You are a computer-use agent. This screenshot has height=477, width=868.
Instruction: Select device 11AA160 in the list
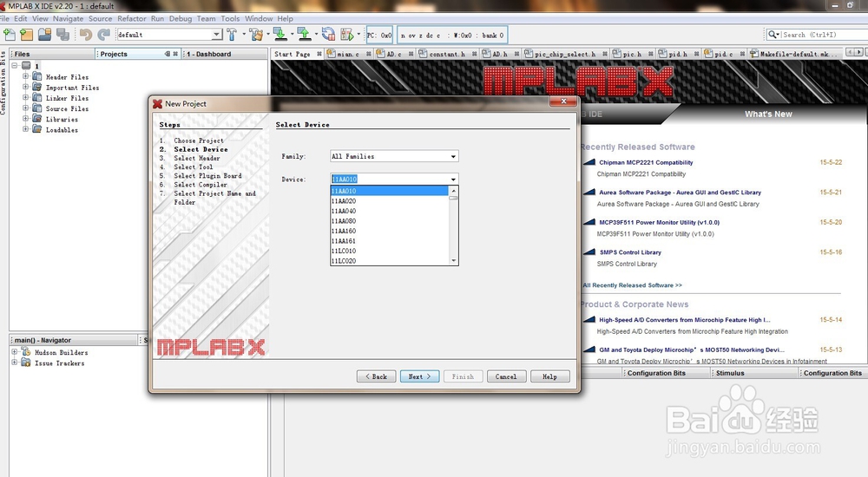point(390,231)
